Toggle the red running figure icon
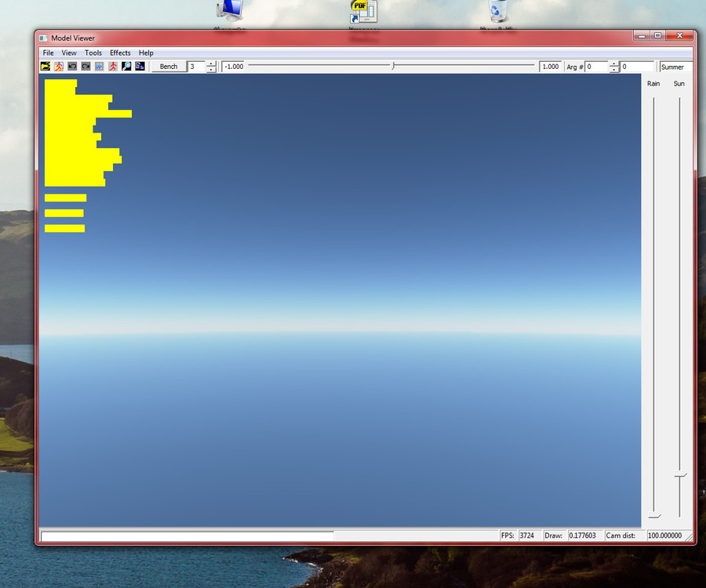Image resolution: width=706 pixels, height=588 pixels. pyautogui.click(x=115, y=67)
